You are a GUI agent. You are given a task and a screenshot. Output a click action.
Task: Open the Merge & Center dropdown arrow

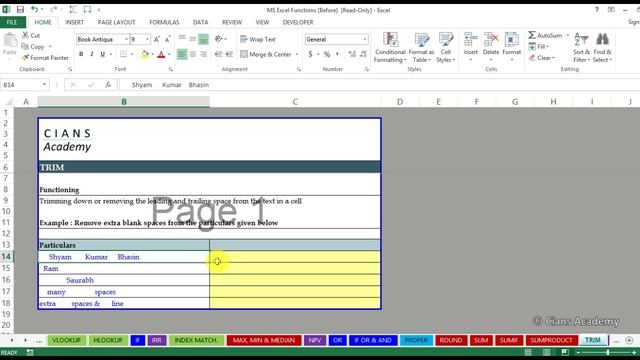(x=297, y=54)
